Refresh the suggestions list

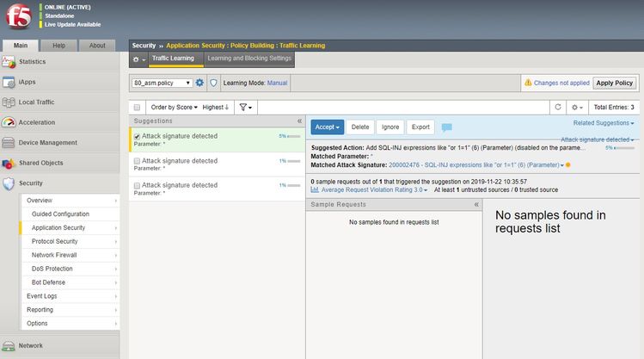tap(558, 107)
